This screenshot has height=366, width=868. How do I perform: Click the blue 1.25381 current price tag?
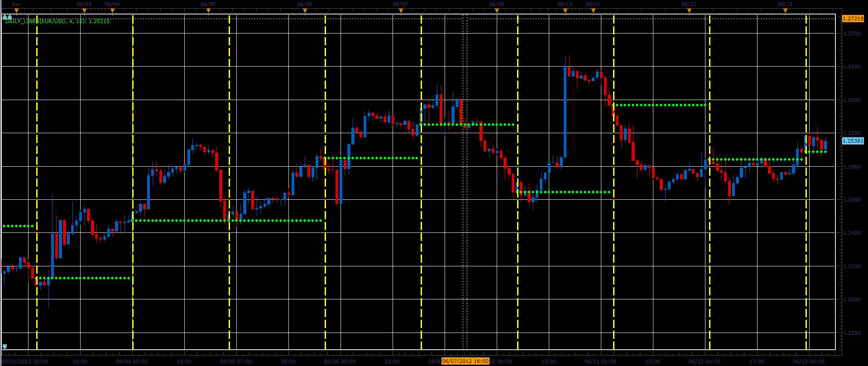[853, 141]
